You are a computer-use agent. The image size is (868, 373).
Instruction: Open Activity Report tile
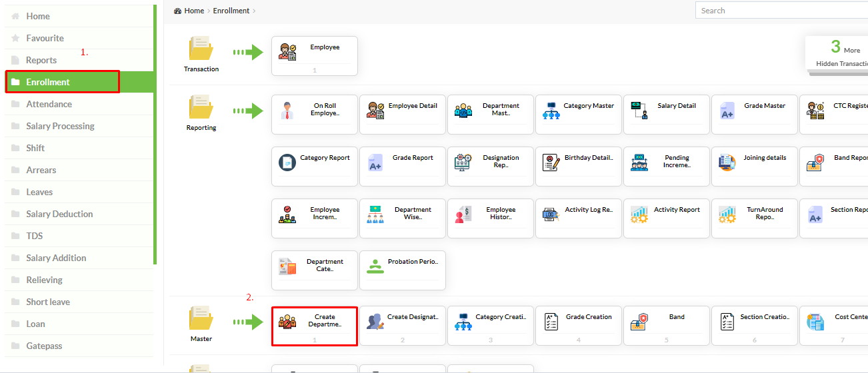(x=667, y=218)
